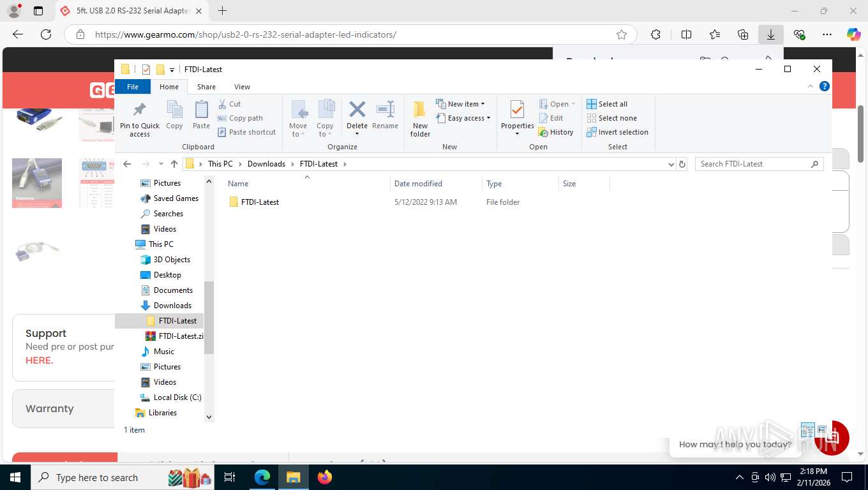Pin to Quick access in ribbon
868x490 pixels.
point(140,119)
